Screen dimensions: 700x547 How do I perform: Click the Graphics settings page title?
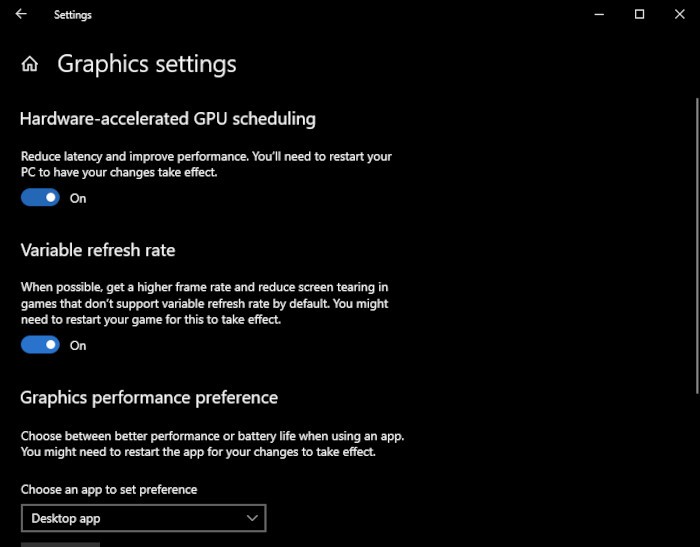(x=147, y=64)
